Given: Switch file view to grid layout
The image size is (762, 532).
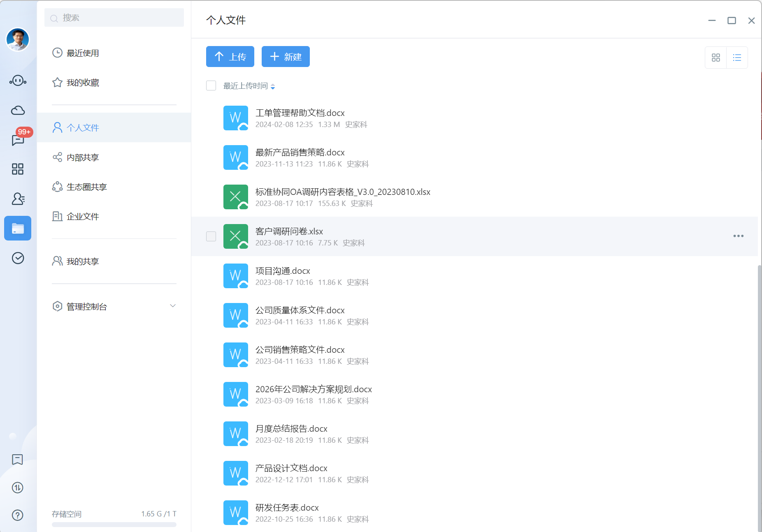Looking at the screenshot, I should [716, 58].
